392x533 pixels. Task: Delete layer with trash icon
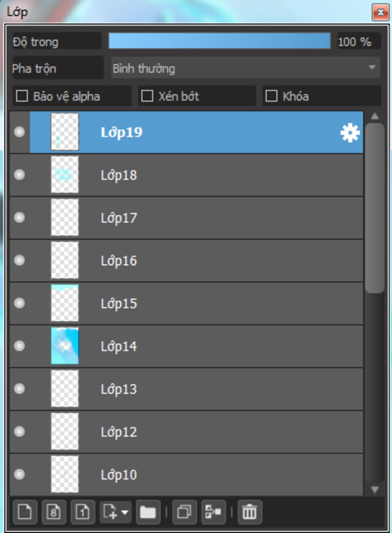point(250,512)
